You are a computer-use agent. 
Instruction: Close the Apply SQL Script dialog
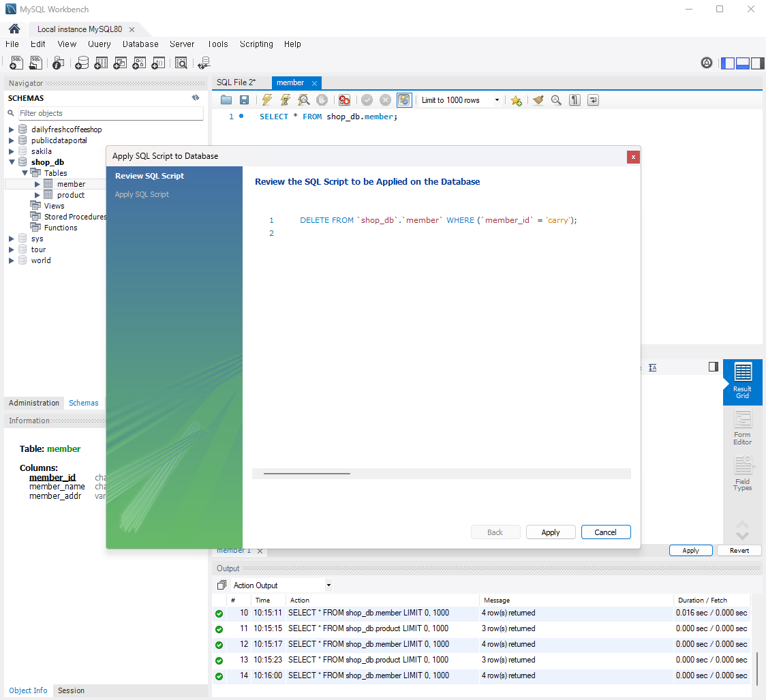pyautogui.click(x=633, y=157)
